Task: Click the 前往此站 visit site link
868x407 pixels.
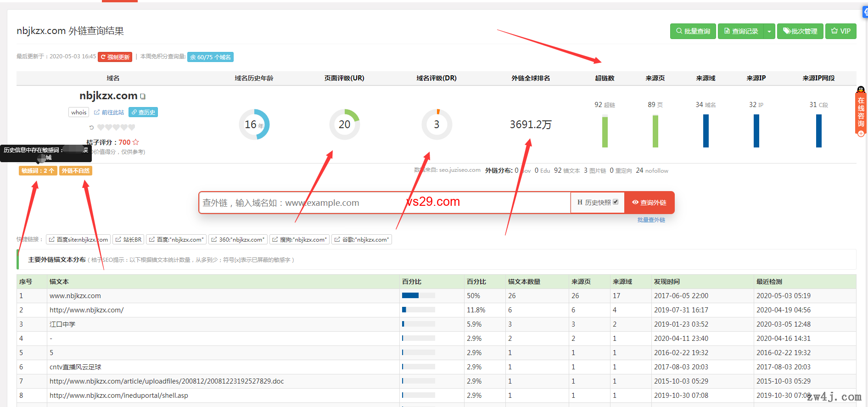Action: point(109,112)
